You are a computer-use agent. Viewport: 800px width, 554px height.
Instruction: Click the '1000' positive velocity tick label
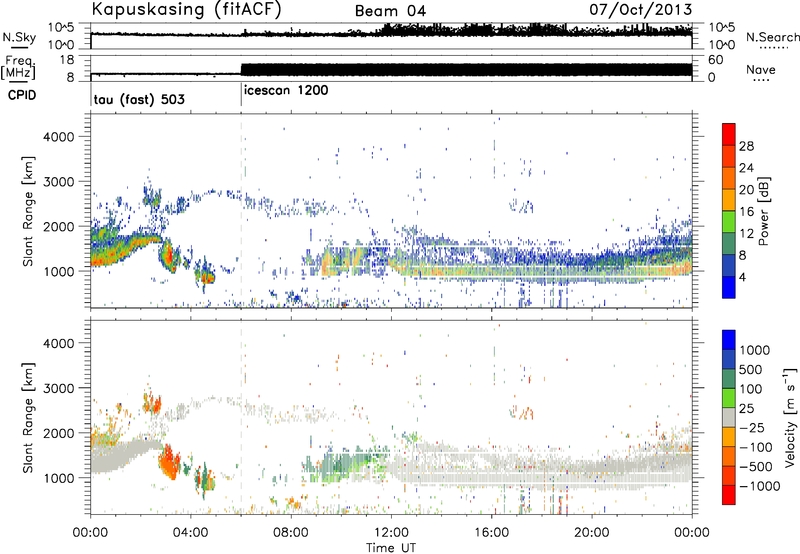pos(755,350)
